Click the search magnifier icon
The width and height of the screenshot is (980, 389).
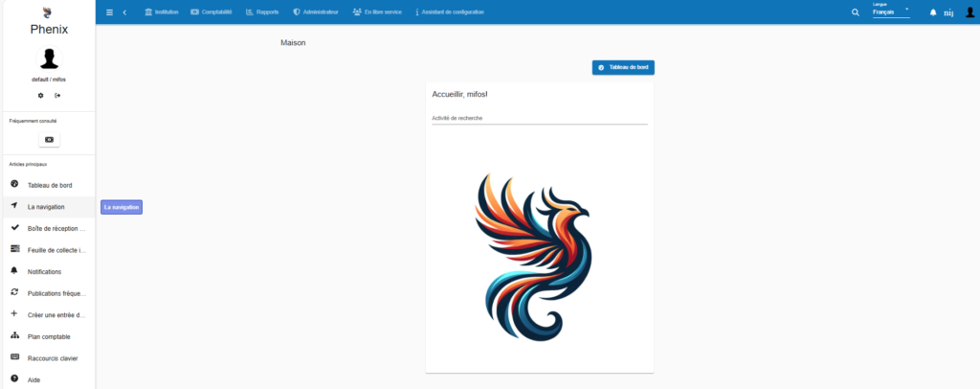(856, 12)
